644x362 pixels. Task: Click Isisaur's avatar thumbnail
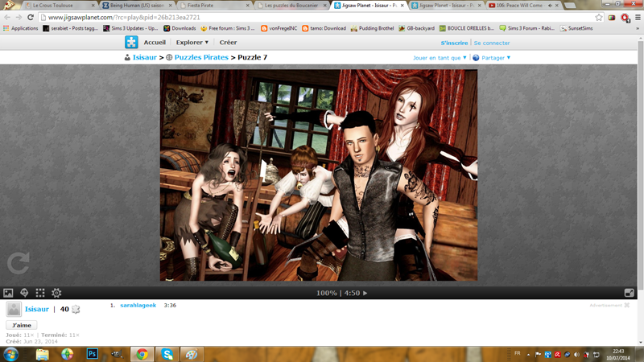click(14, 309)
